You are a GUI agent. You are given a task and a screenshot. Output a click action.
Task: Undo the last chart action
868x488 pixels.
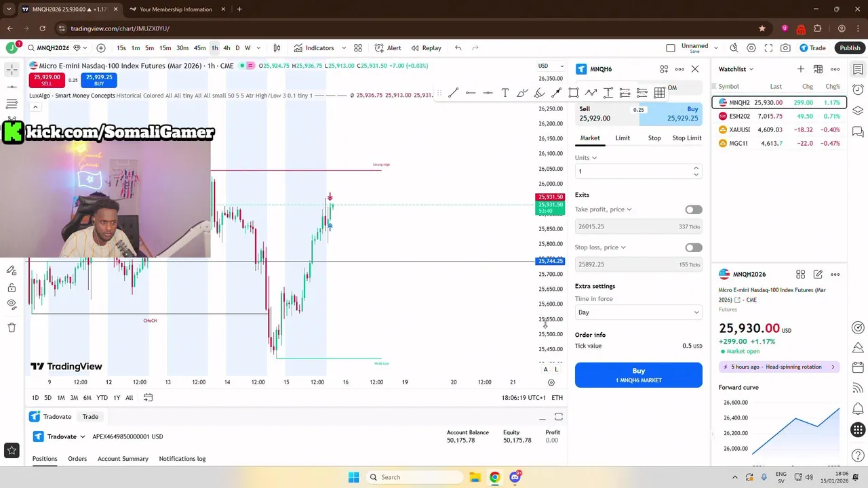click(458, 48)
